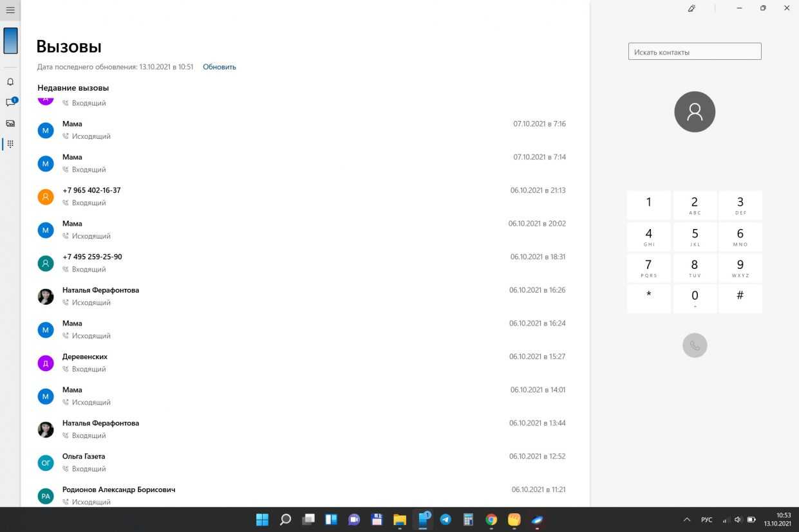
Task: Expand hidden system tray icons chevron
Action: [687, 520]
